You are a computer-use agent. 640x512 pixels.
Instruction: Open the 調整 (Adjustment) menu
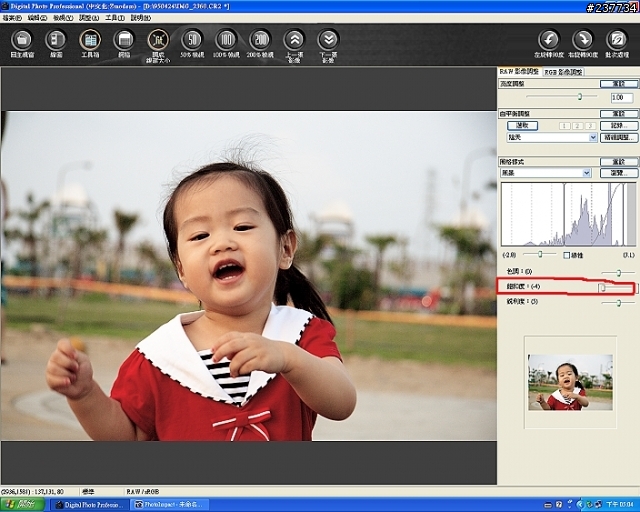[89, 18]
